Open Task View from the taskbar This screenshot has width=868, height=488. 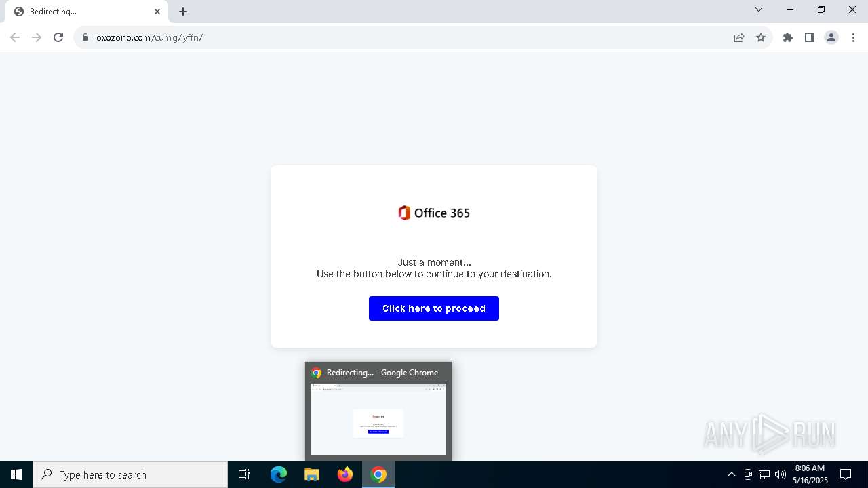[x=244, y=474]
